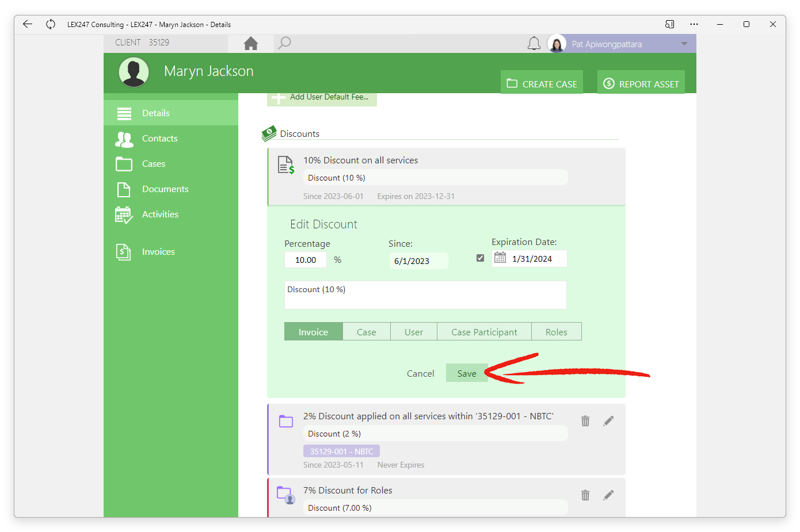Delete the 7% Roles discount
Screen dimensions: 800x532
pos(585,495)
